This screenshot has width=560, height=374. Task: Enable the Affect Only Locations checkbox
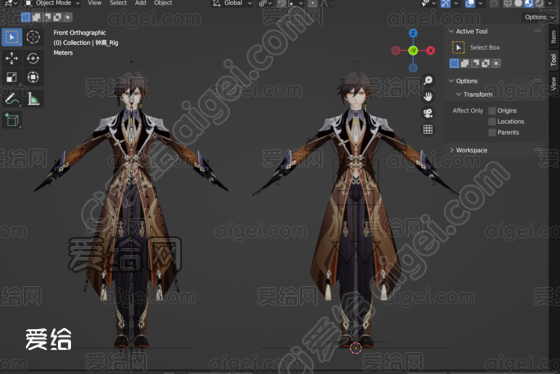[x=492, y=121]
